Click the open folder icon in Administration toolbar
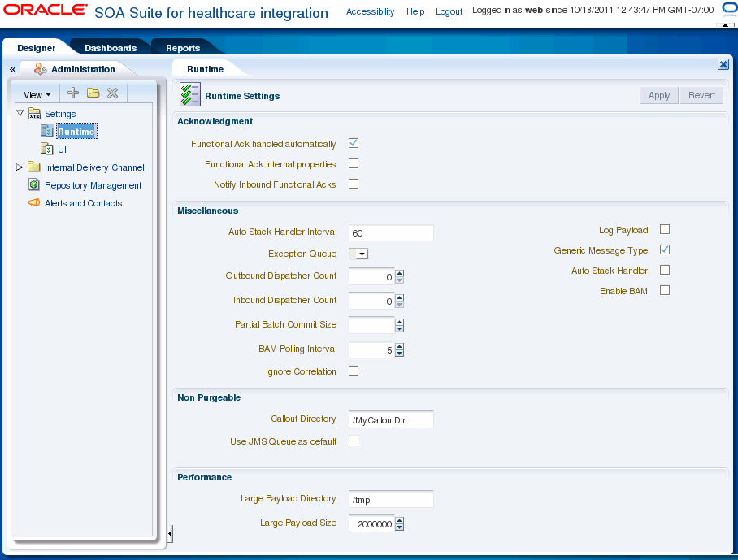 click(93, 93)
